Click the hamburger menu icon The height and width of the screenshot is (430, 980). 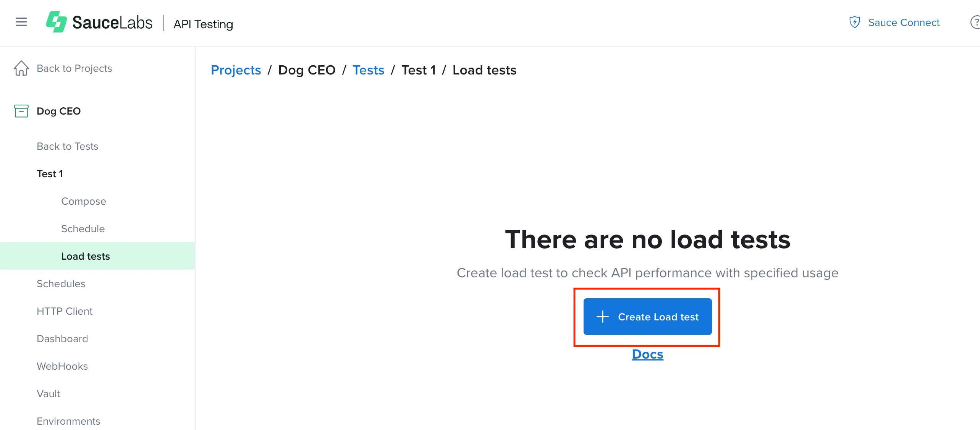point(23,23)
